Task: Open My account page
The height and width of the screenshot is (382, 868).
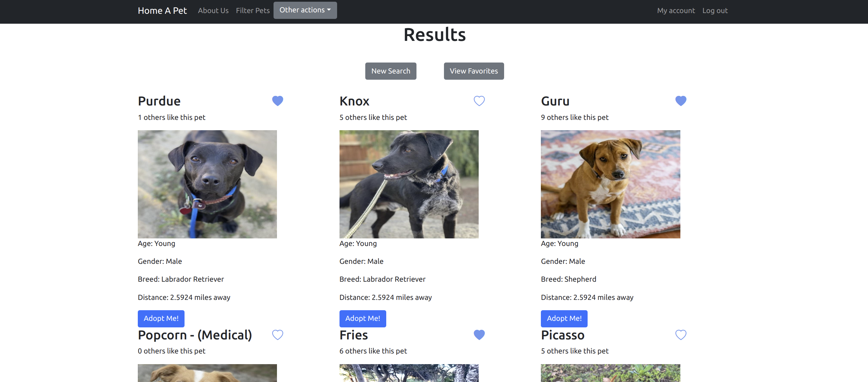Action: (676, 11)
